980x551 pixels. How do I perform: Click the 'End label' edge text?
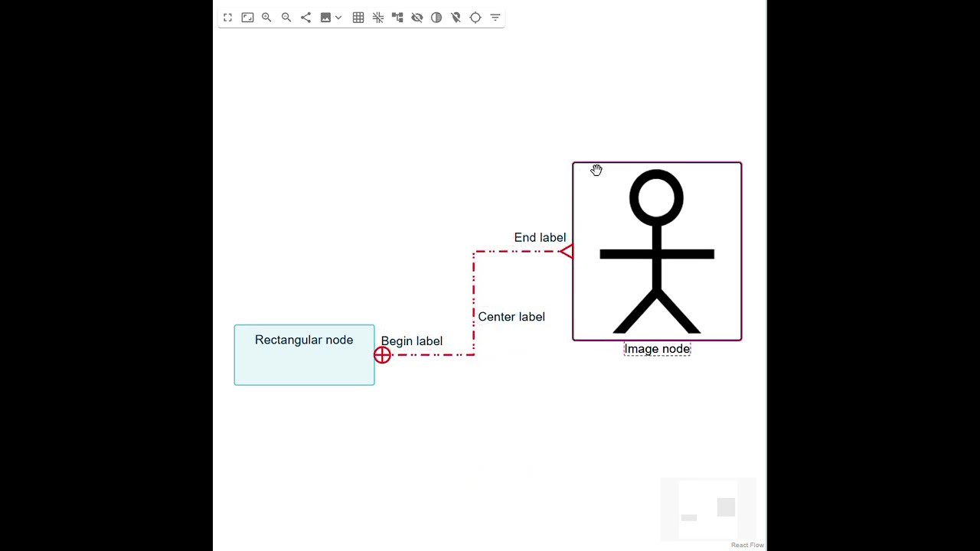540,238
